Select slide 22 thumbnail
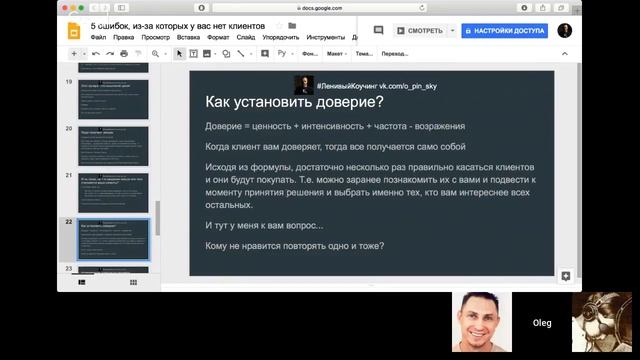640x360 pixels. (113, 239)
